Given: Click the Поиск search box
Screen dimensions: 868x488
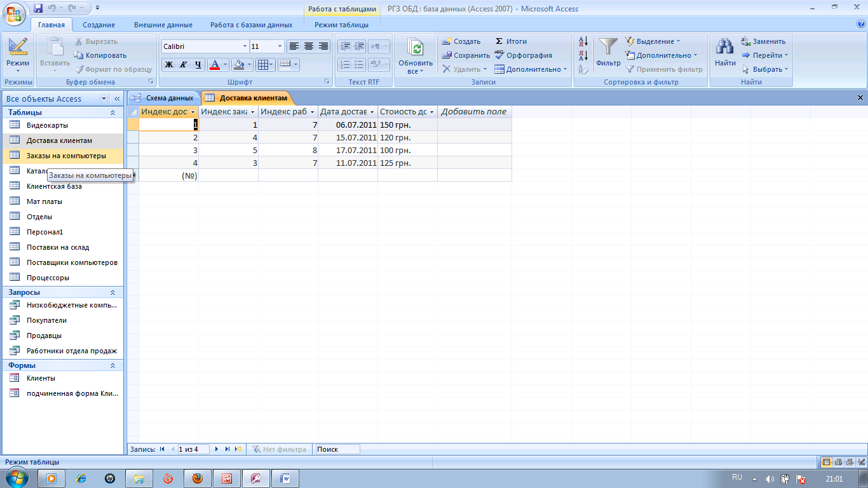Looking at the screenshot, I should tap(337, 449).
